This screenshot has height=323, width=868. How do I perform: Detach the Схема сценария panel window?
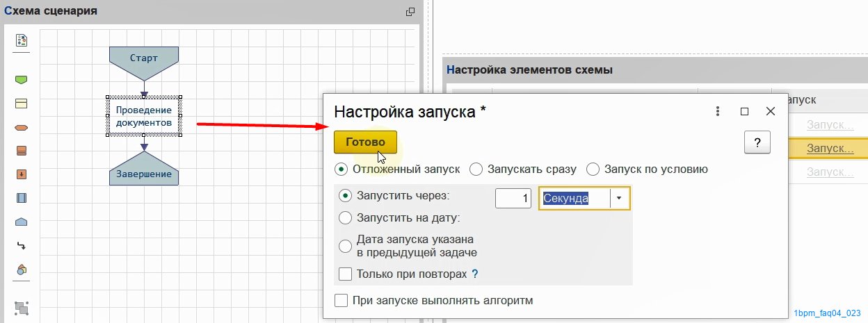point(410,12)
